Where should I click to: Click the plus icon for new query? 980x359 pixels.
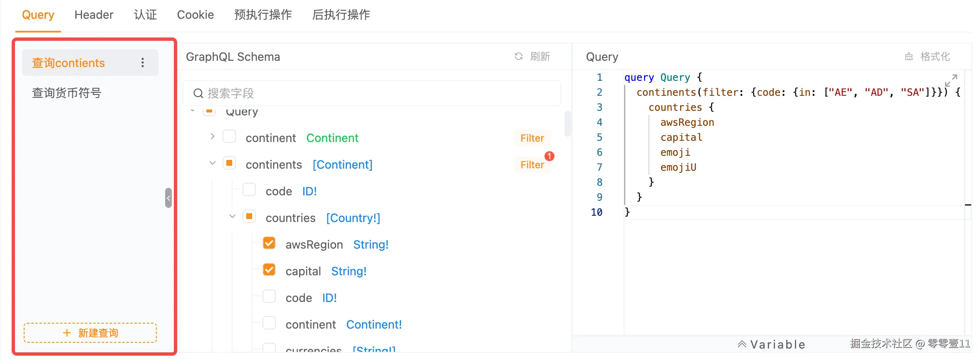click(67, 333)
